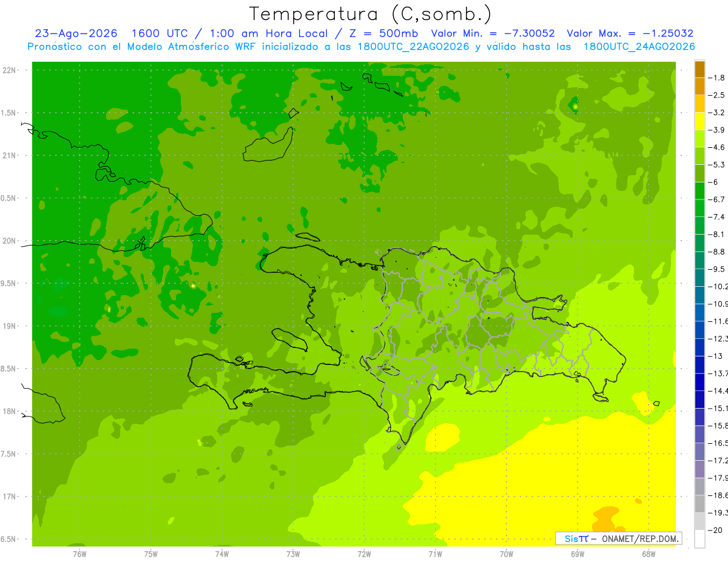This screenshot has width=728, height=562.
Task: Click the "-5.3" legend value
Action: tap(717, 165)
